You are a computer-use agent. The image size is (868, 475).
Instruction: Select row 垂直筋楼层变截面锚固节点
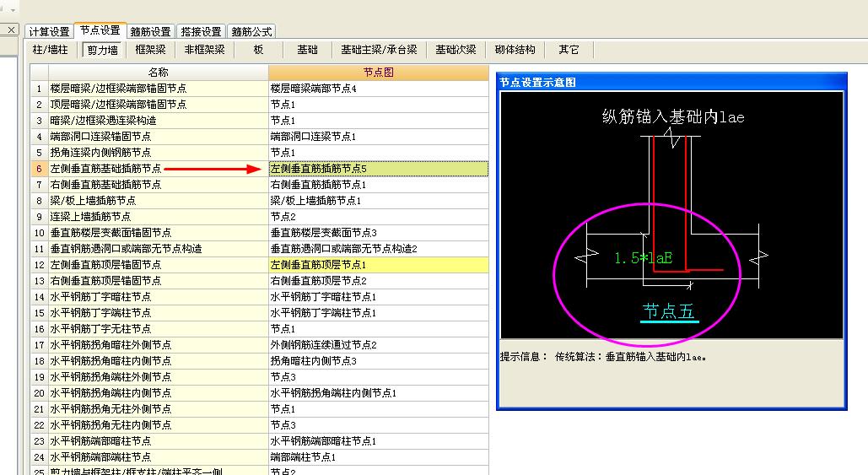click(159, 233)
